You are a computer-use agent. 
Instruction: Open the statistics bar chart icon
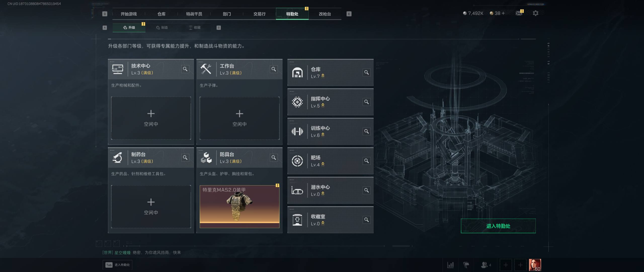click(451, 265)
